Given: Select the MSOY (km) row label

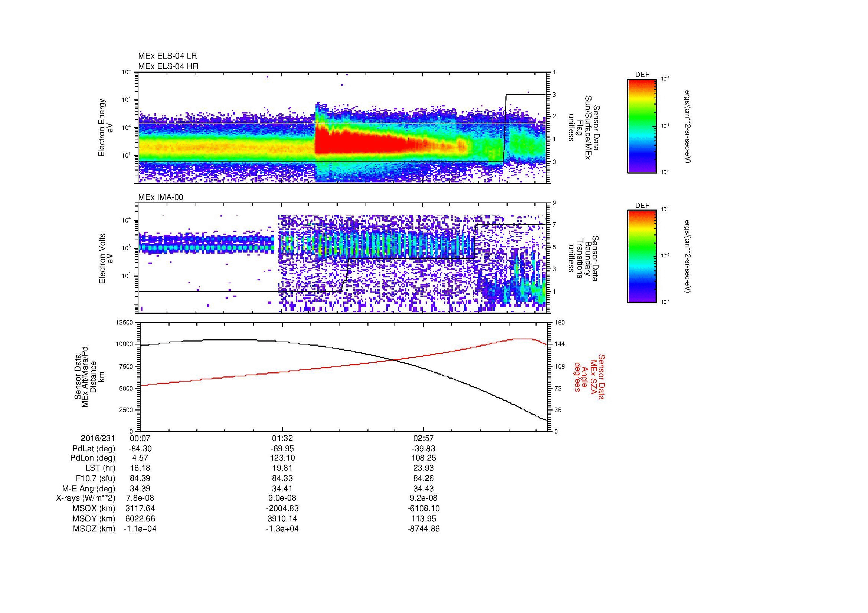Looking at the screenshot, I should [94, 519].
